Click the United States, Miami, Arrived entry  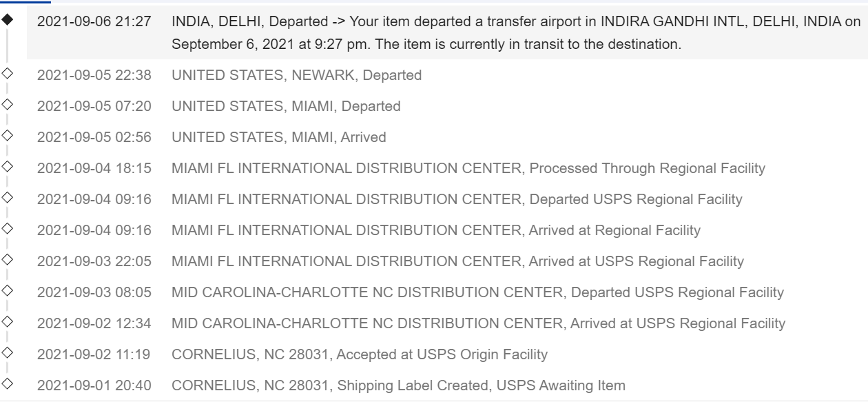(279, 137)
